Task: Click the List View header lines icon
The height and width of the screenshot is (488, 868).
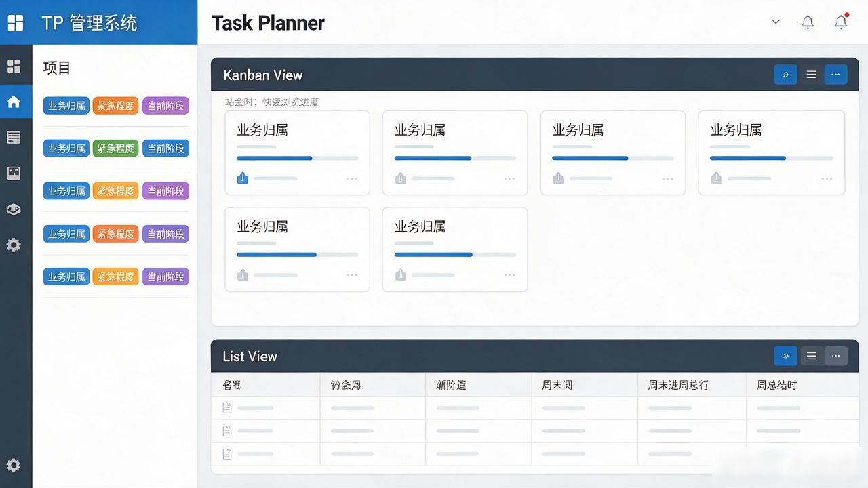Action: point(811,356)
